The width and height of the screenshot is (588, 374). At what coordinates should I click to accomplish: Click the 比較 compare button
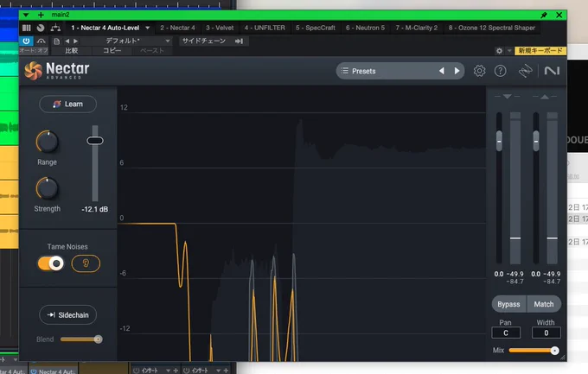[71, 51]
